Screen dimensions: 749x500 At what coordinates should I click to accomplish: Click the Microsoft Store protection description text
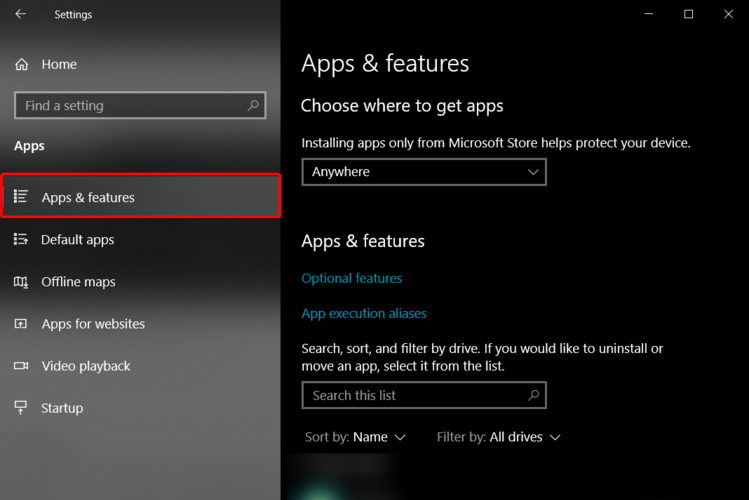point(496,143)
